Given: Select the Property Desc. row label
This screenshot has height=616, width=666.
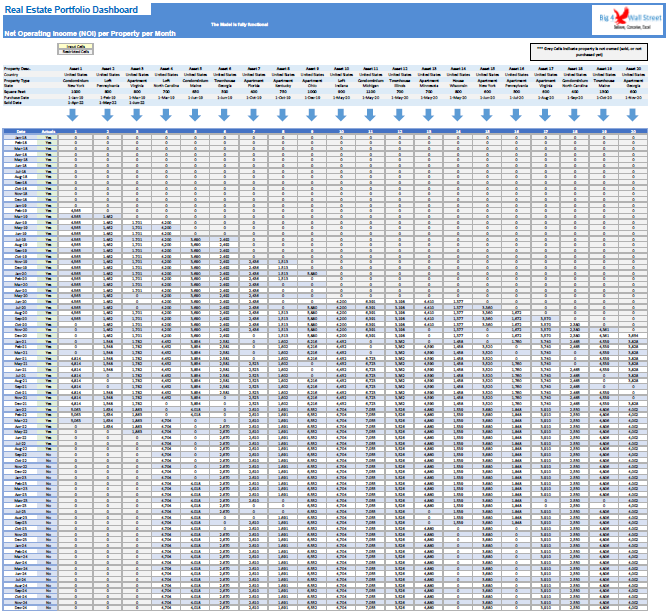Looking at the screenshot, I should (17, 68).
